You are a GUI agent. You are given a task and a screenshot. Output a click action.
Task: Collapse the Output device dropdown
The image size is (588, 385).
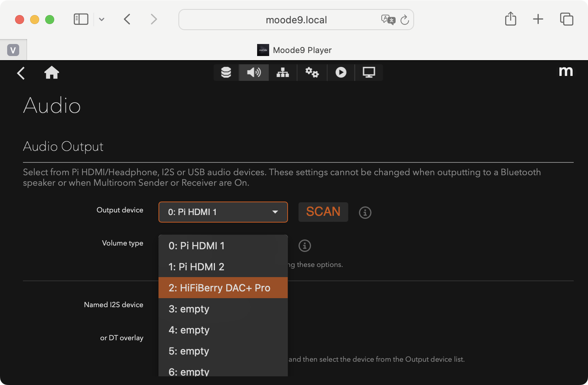coord(223,212)
